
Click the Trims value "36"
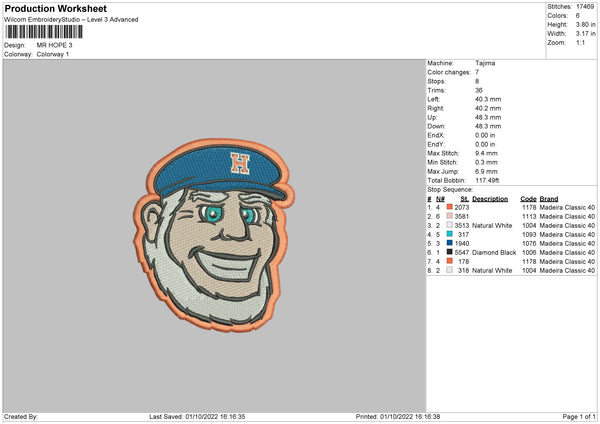[x=479, y=90]
